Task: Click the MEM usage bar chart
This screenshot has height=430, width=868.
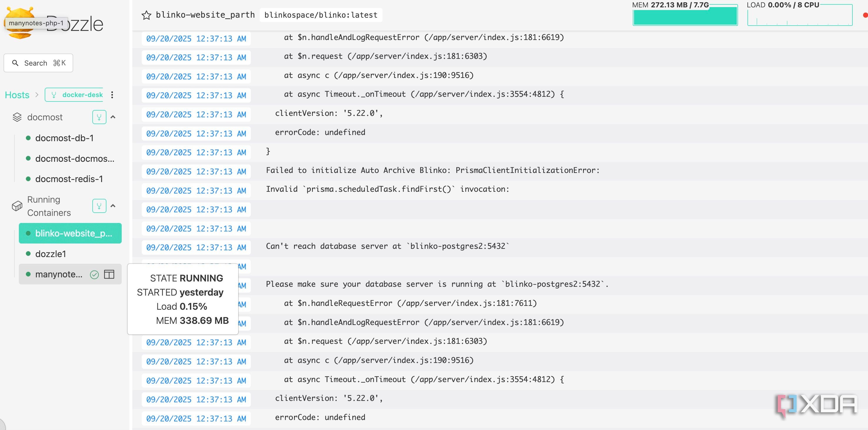Action: [685, 16]
